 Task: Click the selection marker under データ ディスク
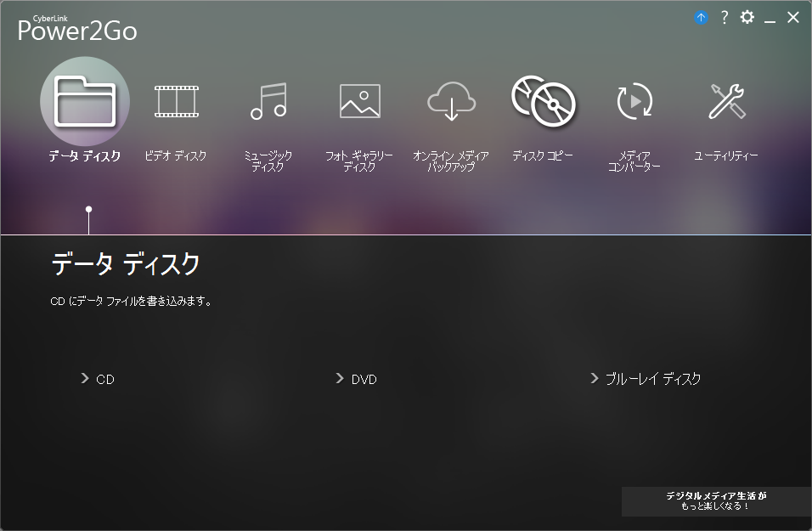pos(87,208)
